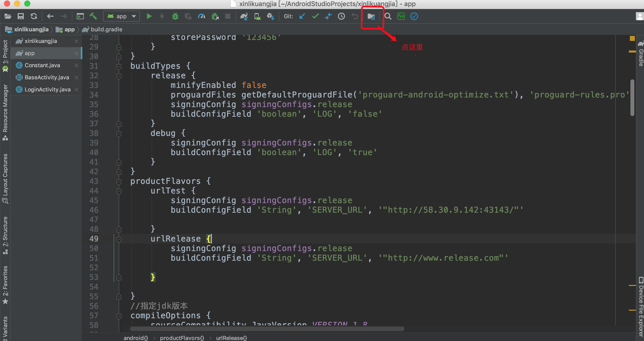Close the BaseActivity.java tab
Screen dimensions: 644x341
77,78
